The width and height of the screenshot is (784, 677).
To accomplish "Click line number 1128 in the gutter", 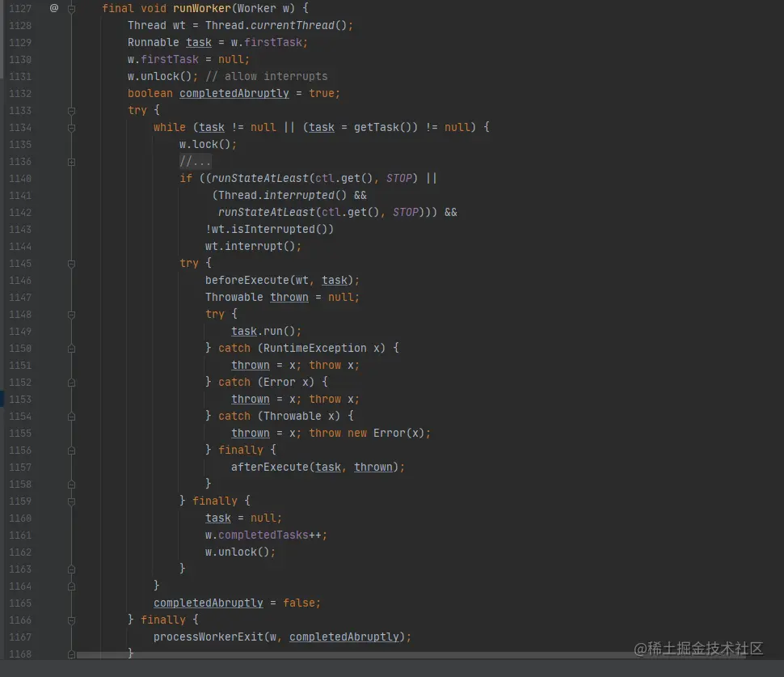I will (x=20, y=26).
